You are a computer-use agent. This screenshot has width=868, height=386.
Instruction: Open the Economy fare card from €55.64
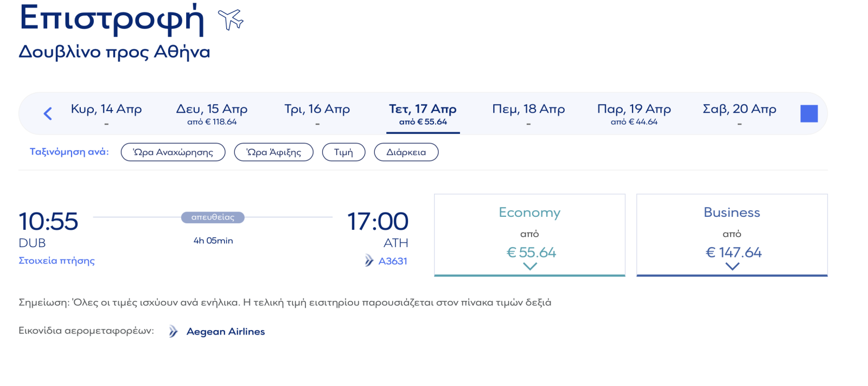tap(529, 235)
